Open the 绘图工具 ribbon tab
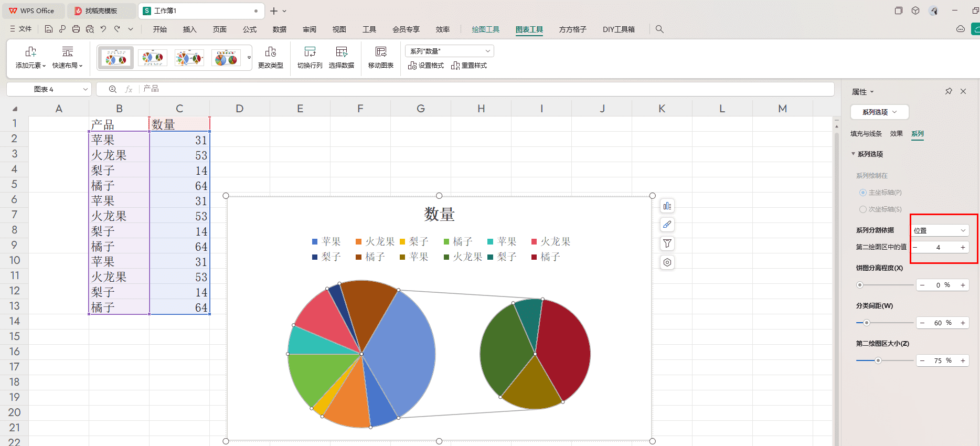The height and width of the screenshot is (446, 980). click(486, 29)
